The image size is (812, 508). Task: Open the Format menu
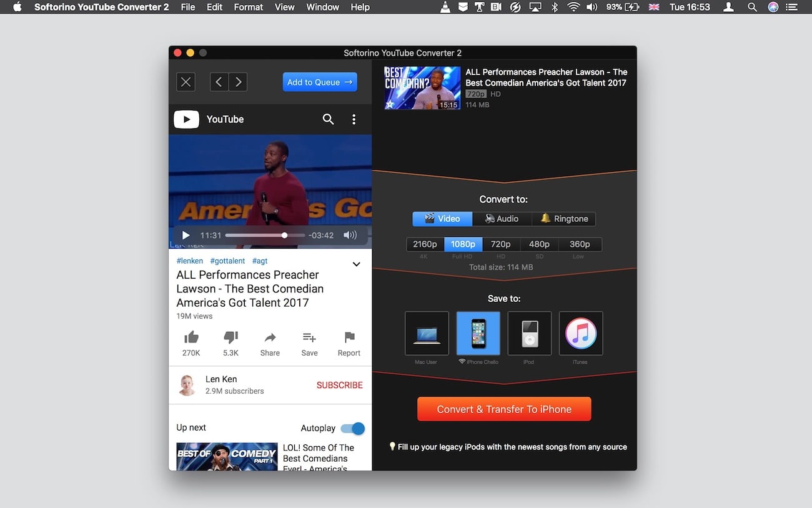(x=248, y=7)
